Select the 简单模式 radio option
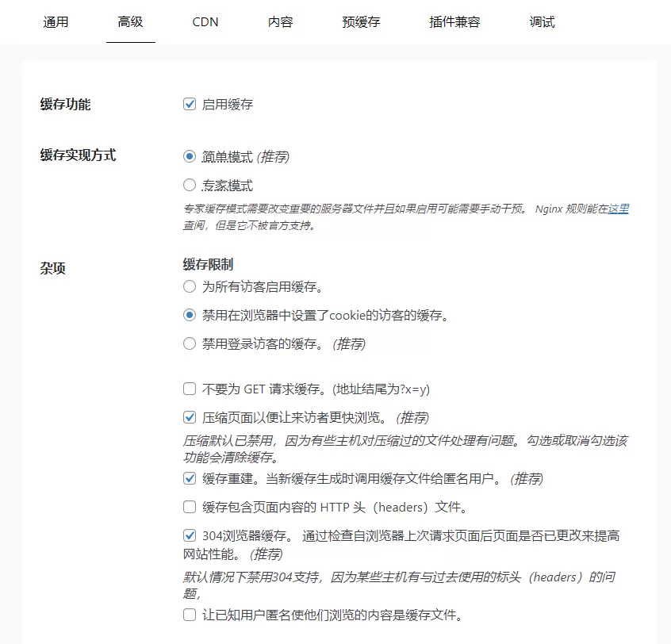The image size is (671, 644). [x=190, y=156]
